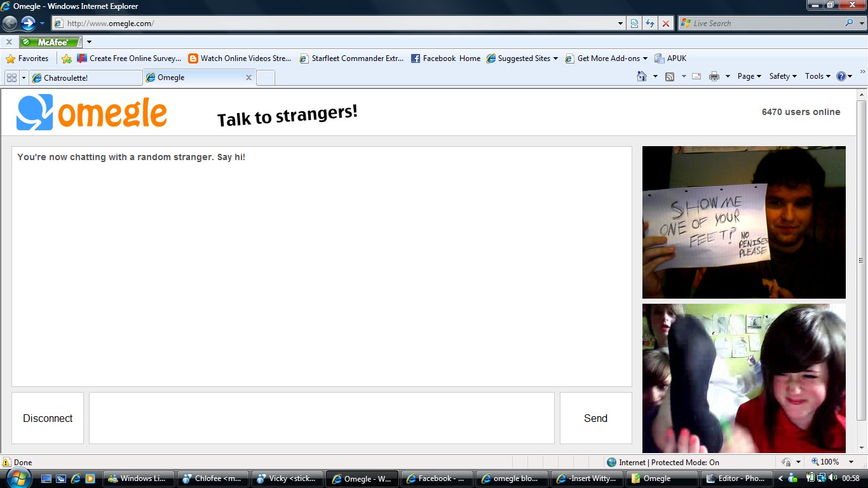Open Create Free Online Survey bookmark

129,58
